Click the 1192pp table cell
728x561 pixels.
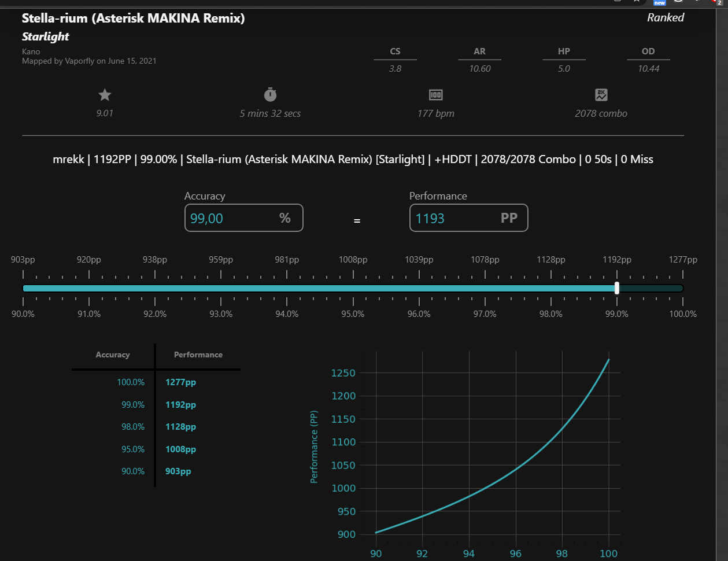pos(180,405)
